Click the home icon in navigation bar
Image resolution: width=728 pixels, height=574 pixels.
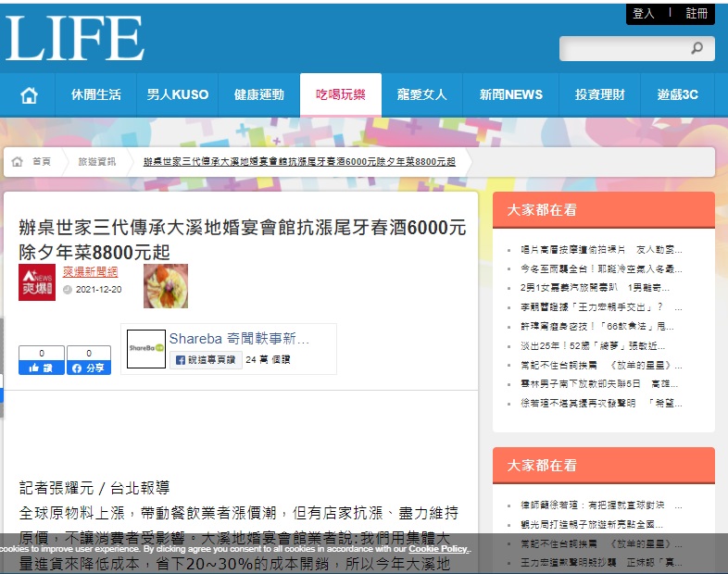(29, 94)
